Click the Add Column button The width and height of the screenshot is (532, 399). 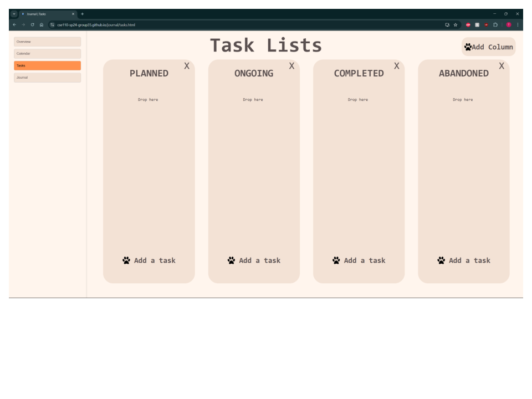pos(488,47)
